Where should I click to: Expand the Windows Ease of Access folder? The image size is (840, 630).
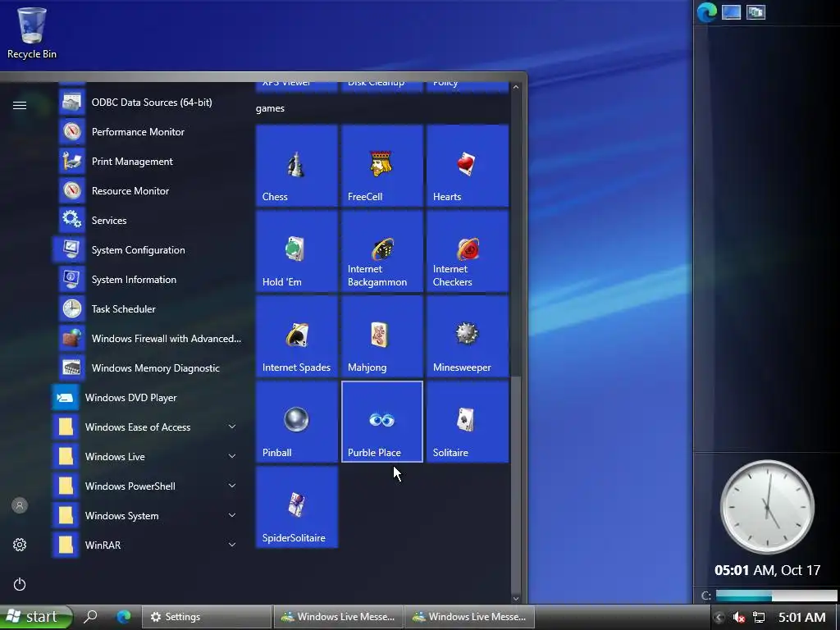click(148, 427)
